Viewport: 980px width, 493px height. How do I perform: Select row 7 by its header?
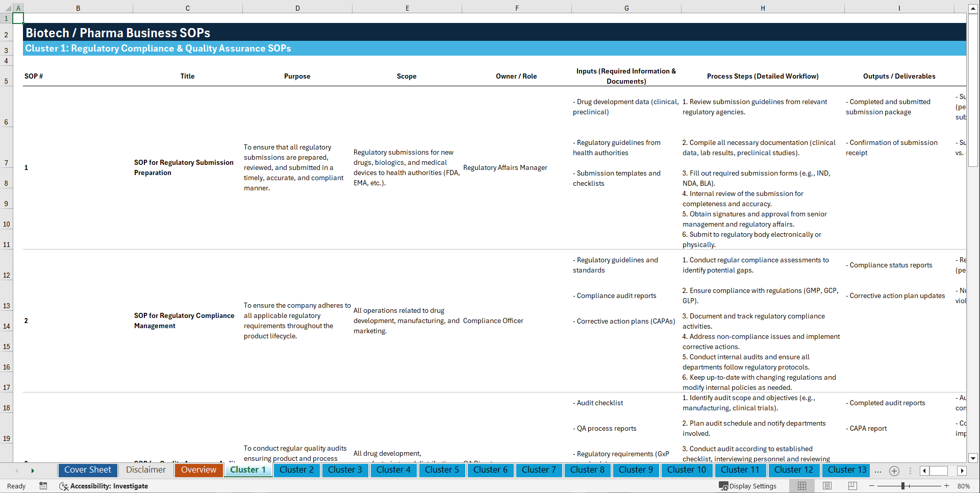pyautogui.click(x=6, y=162)
